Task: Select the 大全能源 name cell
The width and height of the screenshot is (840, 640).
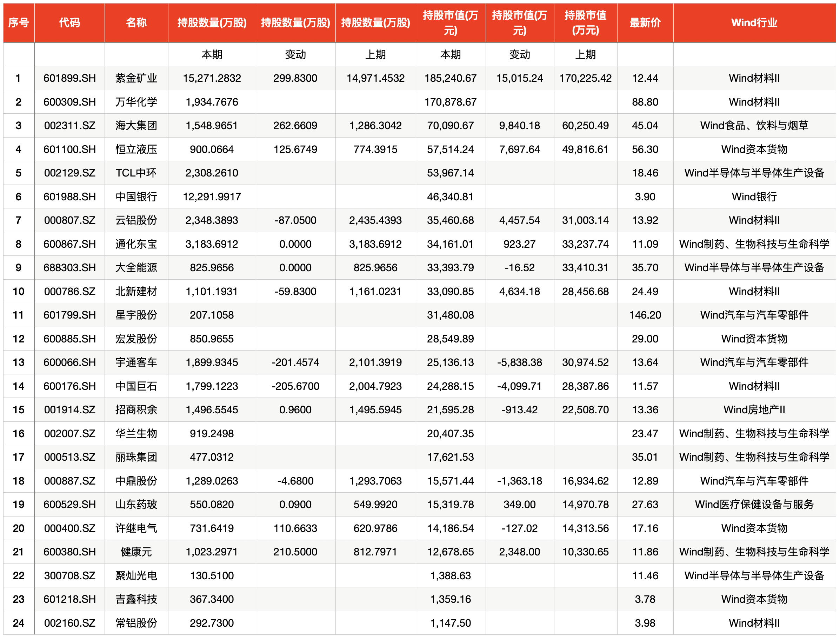Action: pos(136,268)
